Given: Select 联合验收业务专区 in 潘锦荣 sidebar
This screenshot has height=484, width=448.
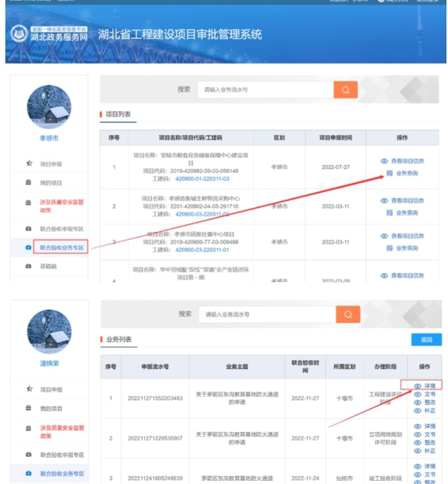Looking at the screenshot, I should pyautogui.click(x=62, y=473).
